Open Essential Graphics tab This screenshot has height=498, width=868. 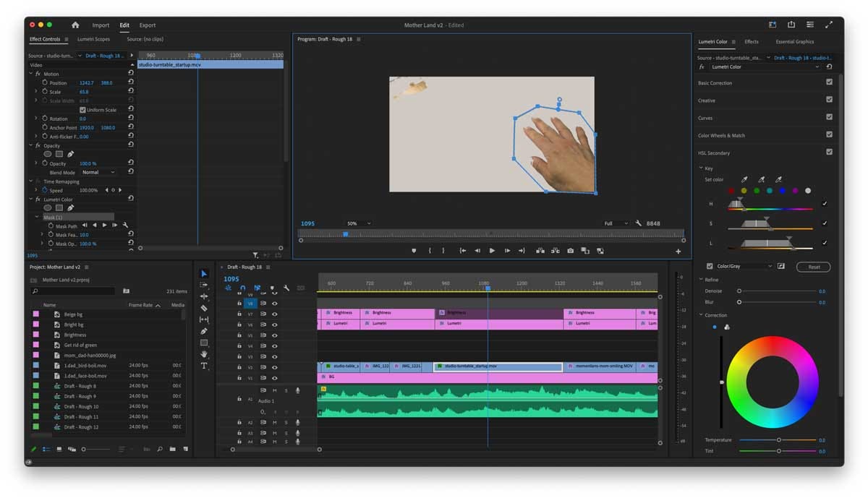click(795, 42)
